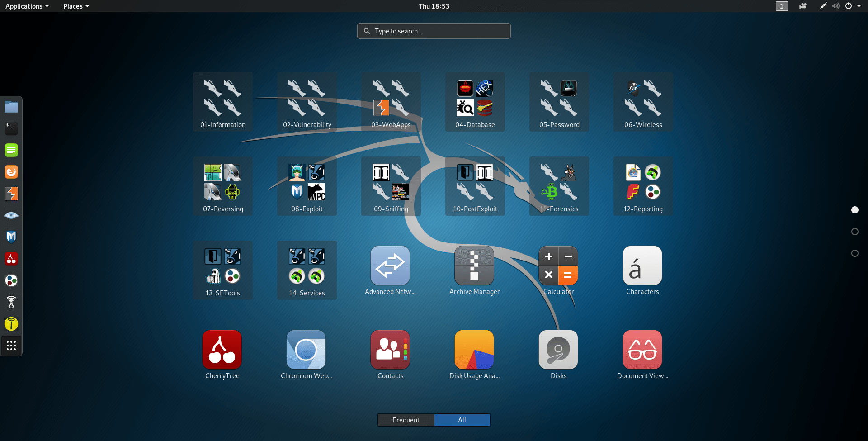Open Burp Suite from the dock
This screenshot has height=441, width=868.
coord(11,194)
